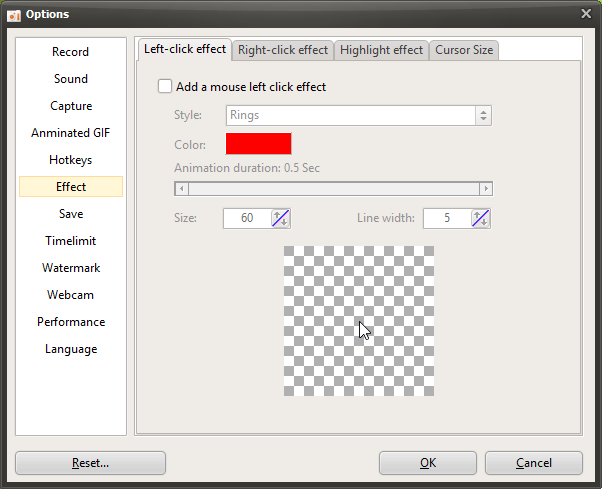Click the checkerboard effect preview area
This screenshot has width=602, height=489.
[x=359, y=320]
